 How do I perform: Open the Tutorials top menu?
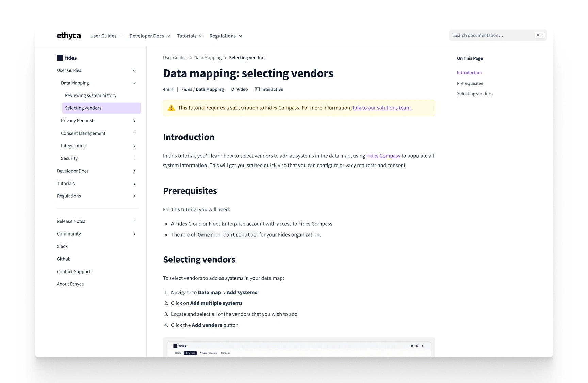click(x=190, y=36)
